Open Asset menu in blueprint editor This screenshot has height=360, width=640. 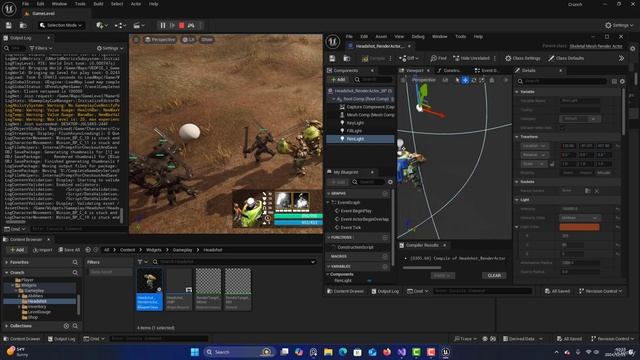(381, 37)
